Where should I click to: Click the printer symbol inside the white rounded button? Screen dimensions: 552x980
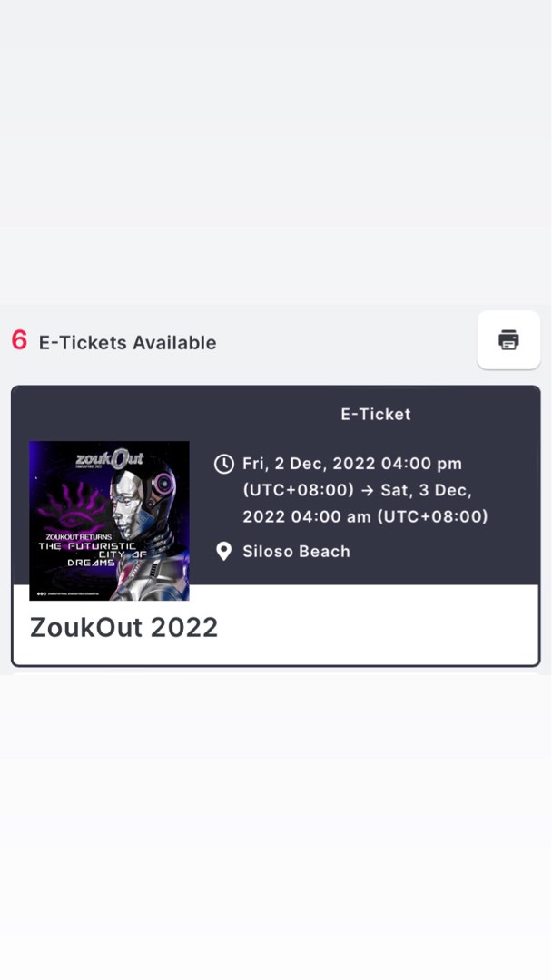coord(508,339)
